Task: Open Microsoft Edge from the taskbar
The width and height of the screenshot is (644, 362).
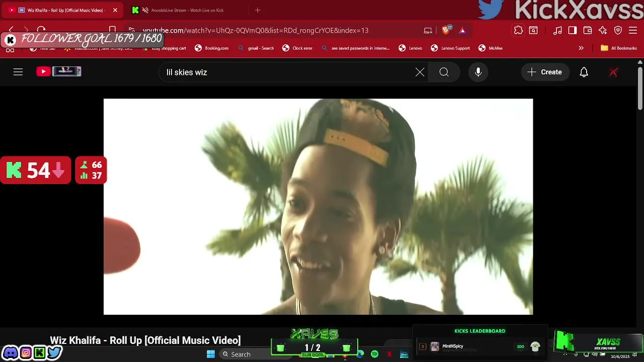Action: (360, 354)
